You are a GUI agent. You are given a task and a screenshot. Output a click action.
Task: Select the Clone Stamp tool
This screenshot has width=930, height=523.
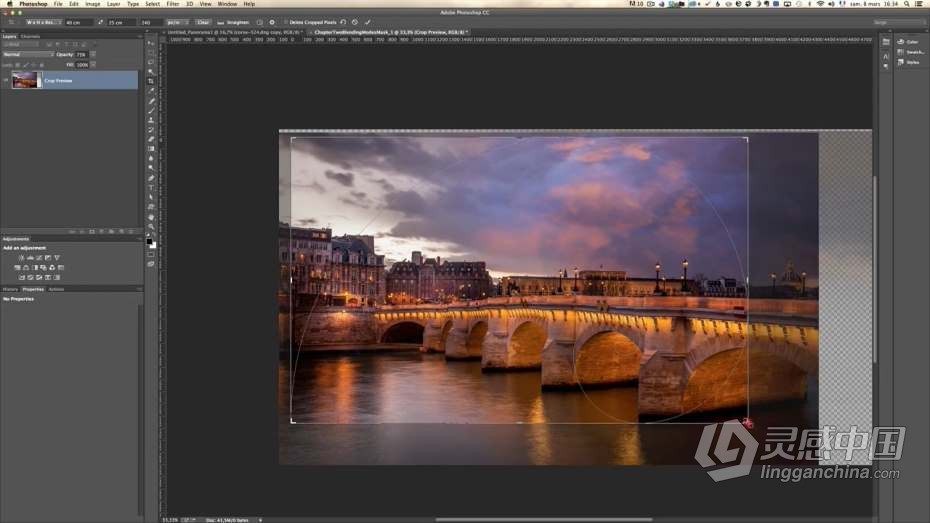tap(151, 120)
